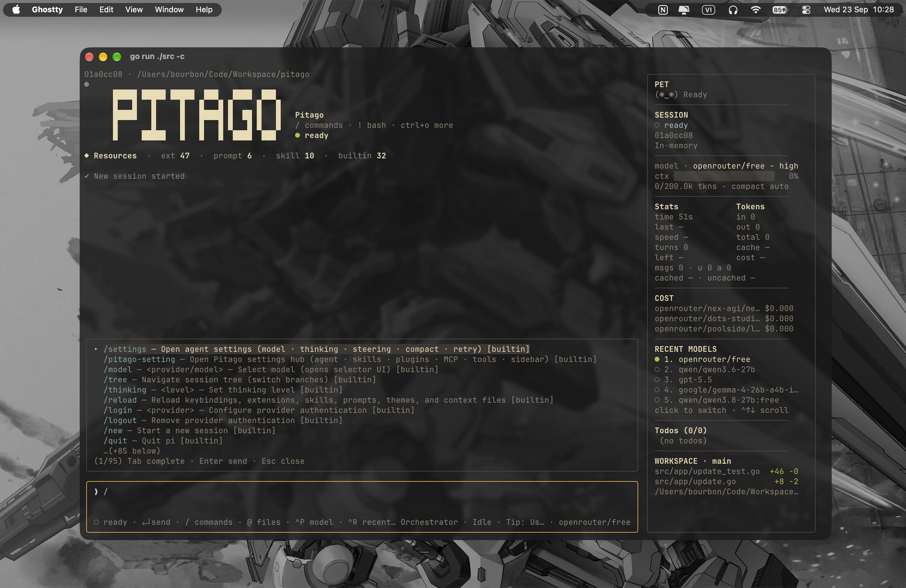Image resolution: width=906 pixels, height=588 pixels.
Task: Choose the /reload command entry
Action: click(328, 400)
